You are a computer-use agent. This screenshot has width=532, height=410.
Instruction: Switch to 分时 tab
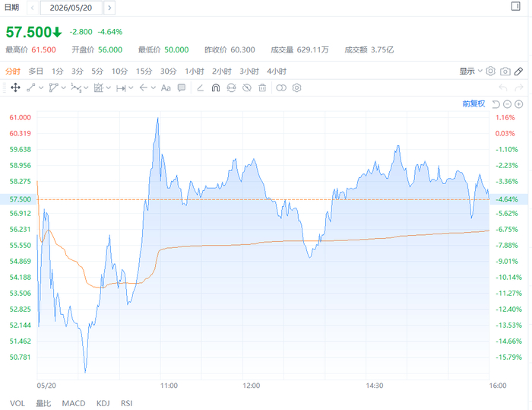pyautogui.click(x=13, y=72)
